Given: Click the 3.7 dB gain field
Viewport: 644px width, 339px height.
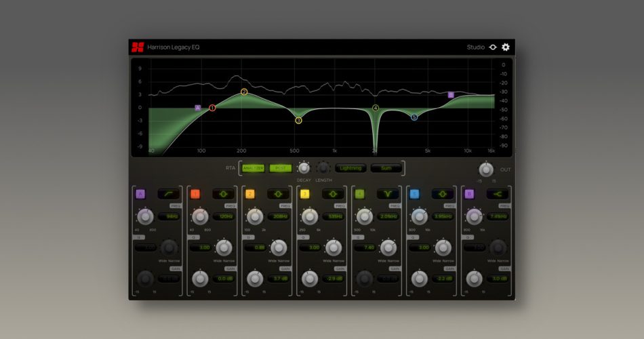Looking at the screenshot, I should pyautogui.click(x=279, y=279).
